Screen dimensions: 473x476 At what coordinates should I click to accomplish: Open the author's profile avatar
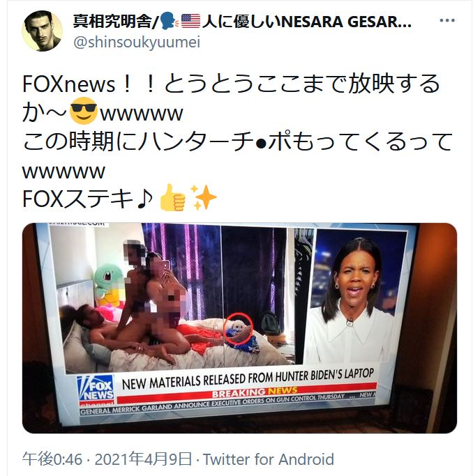(43, 31)
